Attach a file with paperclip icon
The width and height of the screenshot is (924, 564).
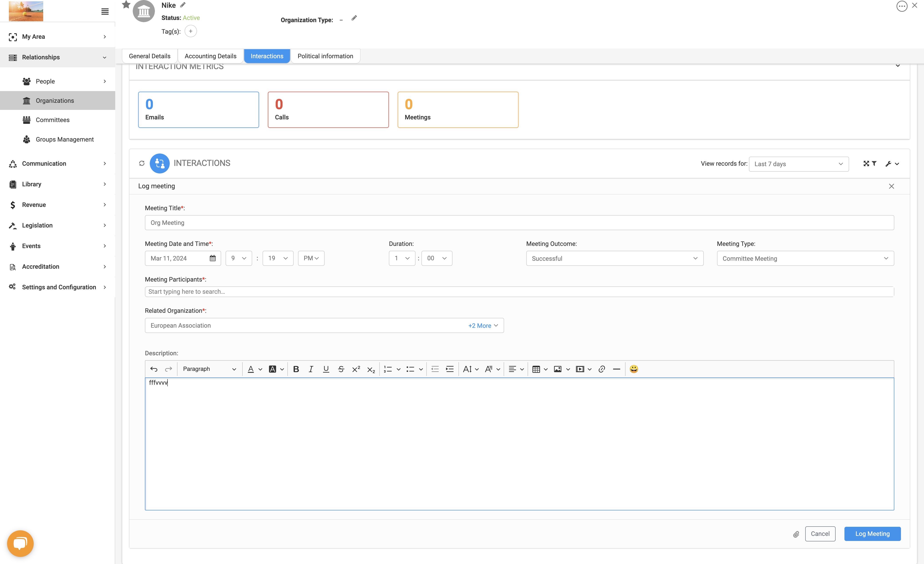coord(796,534)
